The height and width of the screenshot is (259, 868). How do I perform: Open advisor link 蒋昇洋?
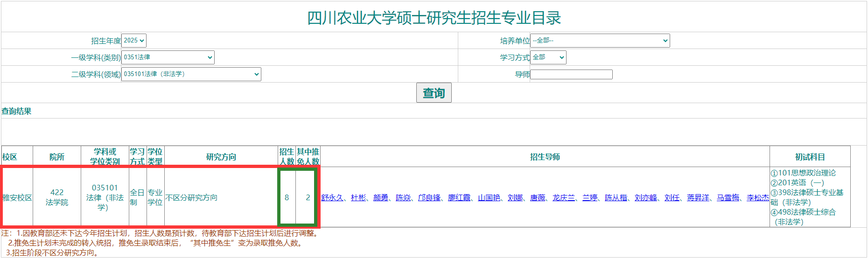tap(698, 197)
